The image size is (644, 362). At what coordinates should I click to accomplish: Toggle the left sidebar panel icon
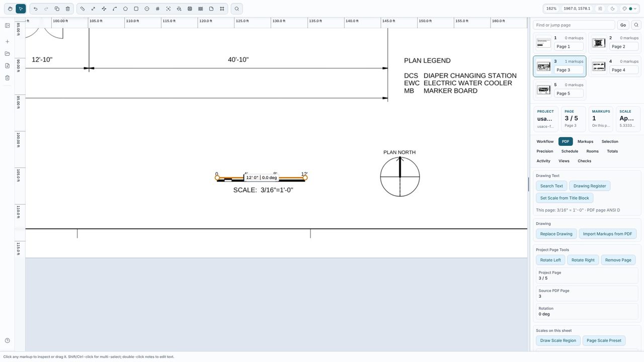click(8, 26)
